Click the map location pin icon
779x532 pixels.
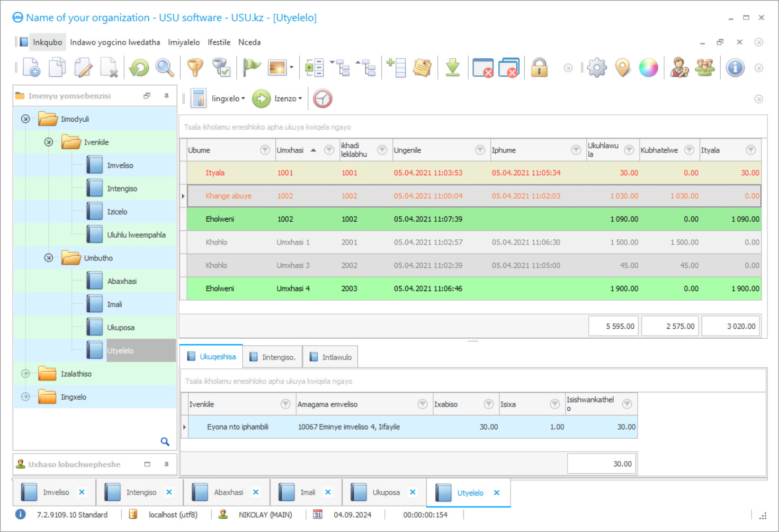[623, 68]
